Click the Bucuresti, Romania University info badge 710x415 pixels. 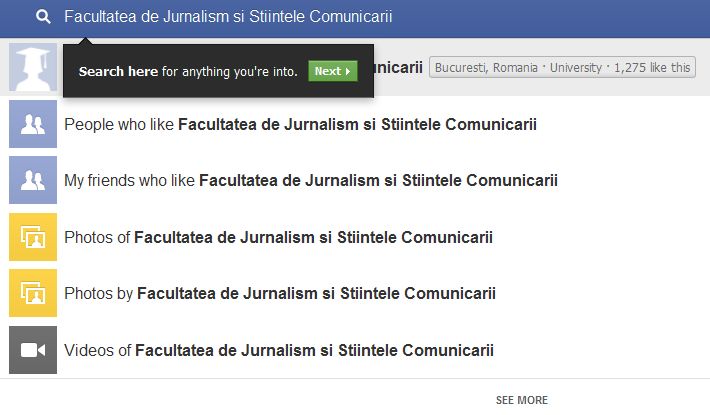click(561, 68)
